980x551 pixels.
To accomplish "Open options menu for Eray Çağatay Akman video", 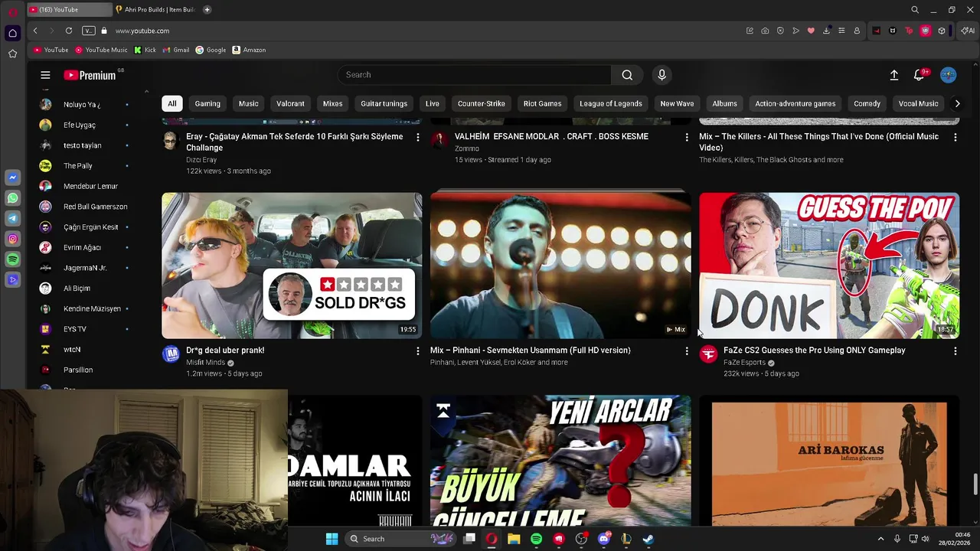I will coord(417,137).
